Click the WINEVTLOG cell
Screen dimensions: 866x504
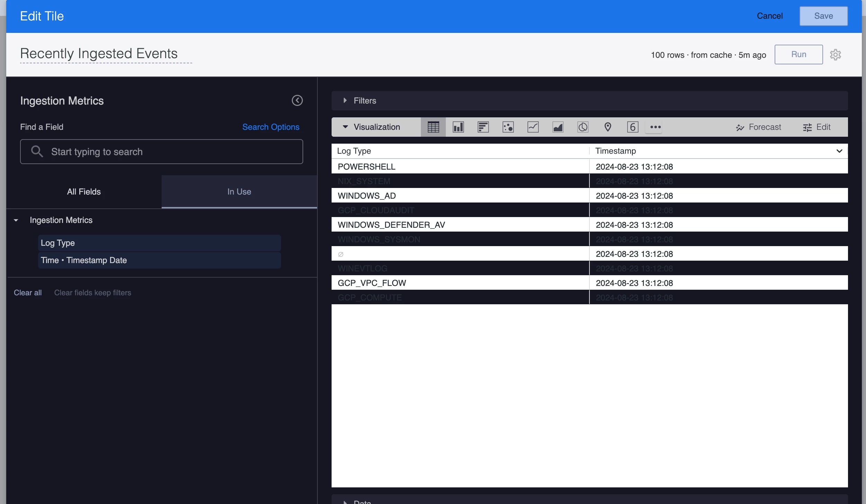coord(460,268)
